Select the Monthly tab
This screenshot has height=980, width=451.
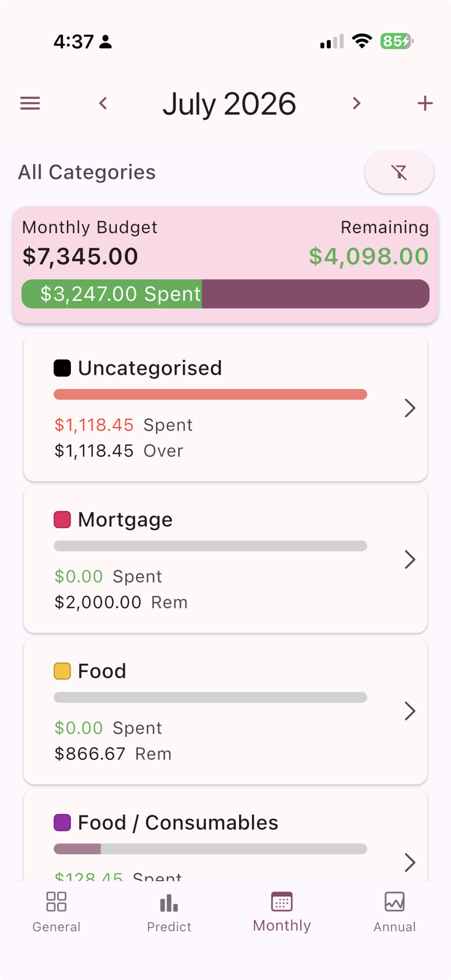coord(282,911)
